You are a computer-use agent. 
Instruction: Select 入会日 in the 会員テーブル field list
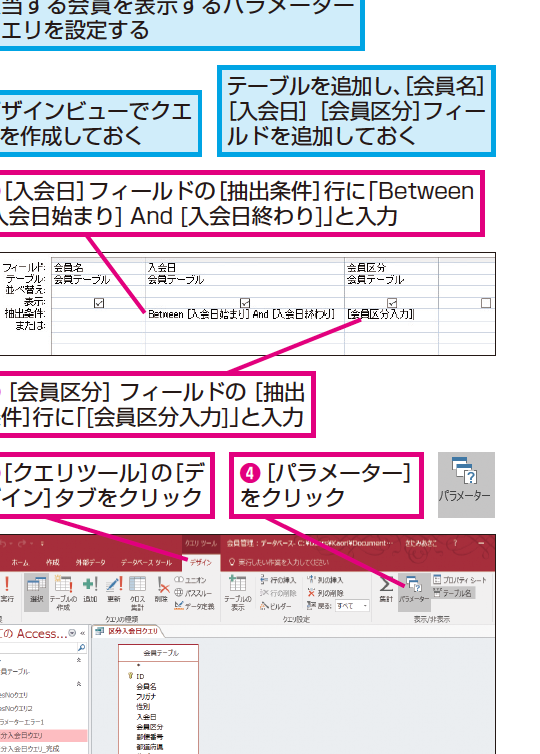tap(146, 716)
